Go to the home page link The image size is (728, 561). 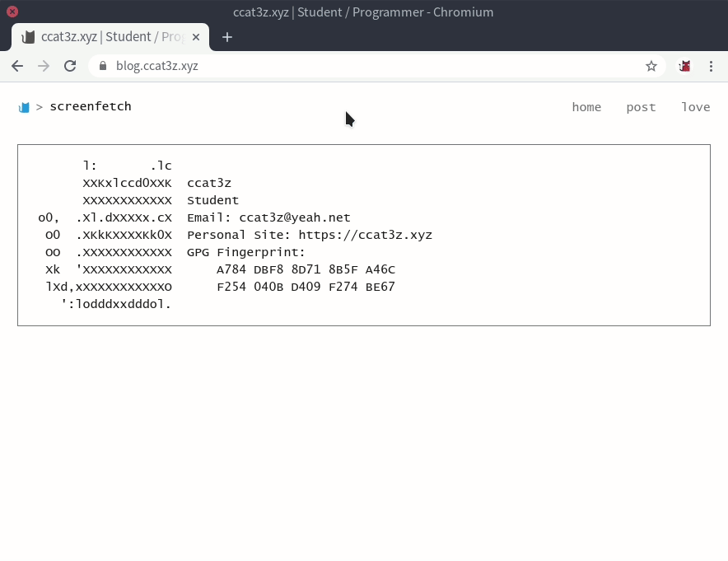[586, 107]
